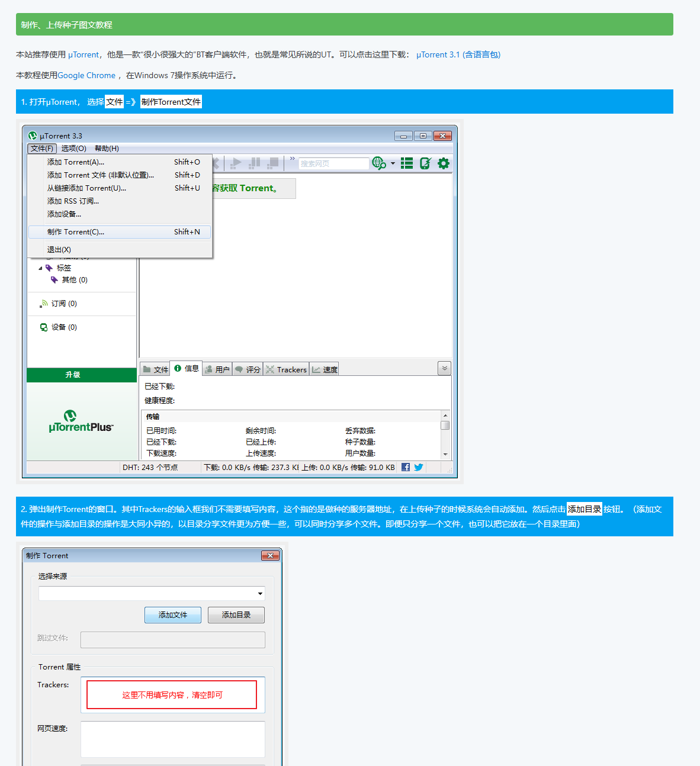Click the device icon beside 设备 (0)
The image size is (700, 766).
(44, 327)
